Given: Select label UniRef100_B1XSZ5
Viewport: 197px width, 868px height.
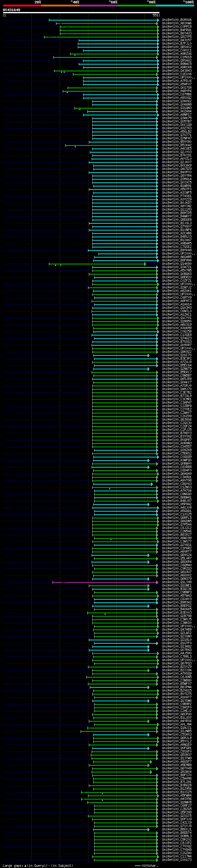Looking at the screenshot, I should 176,792.
